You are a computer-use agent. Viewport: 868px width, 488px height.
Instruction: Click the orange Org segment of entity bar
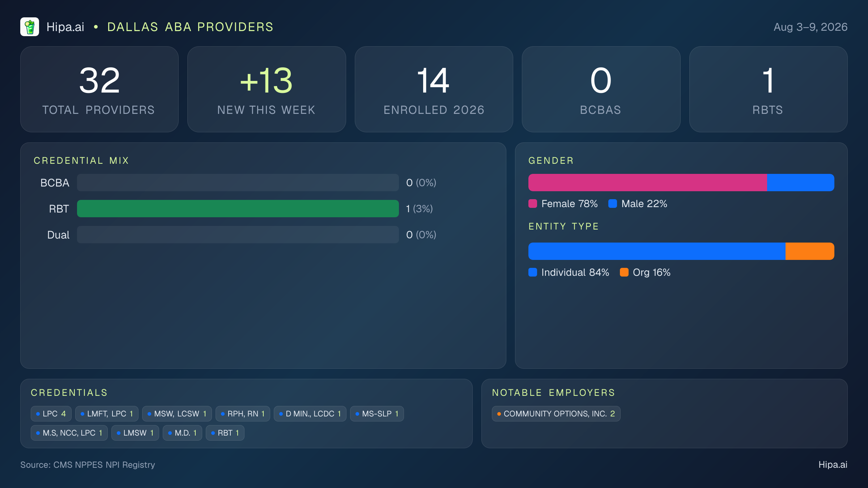tap(810, 251)
